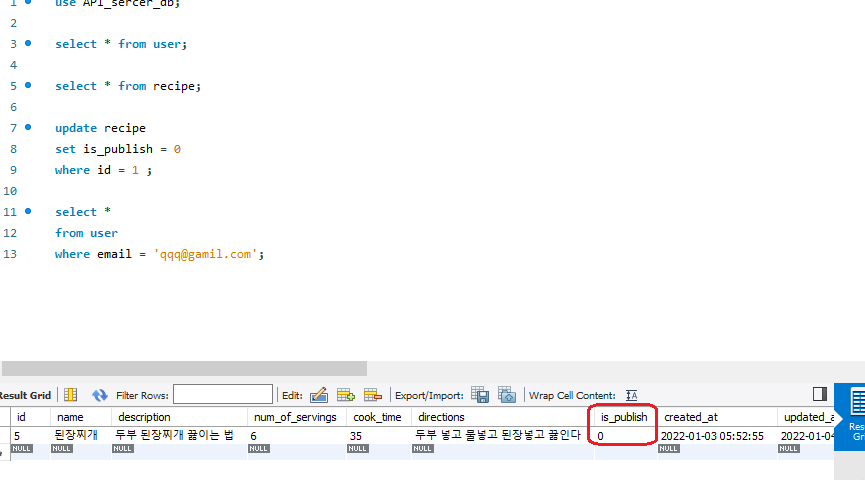The height and width of the screenshot is (480, 865).
Task: Select the directions cell 두부 넣고 물넣고
Action: click(503, 435)
